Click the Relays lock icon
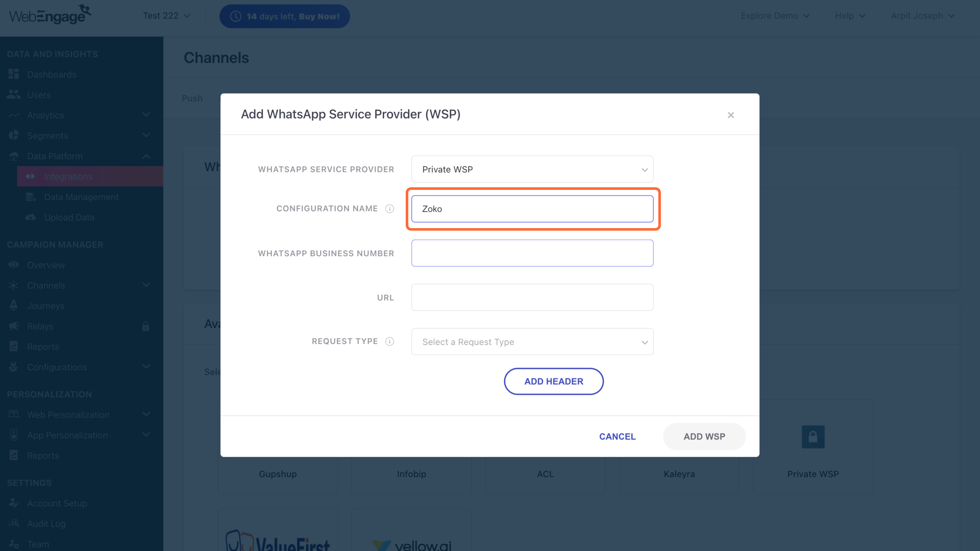This screenshot has width=980, height=551. coord(146,326)
